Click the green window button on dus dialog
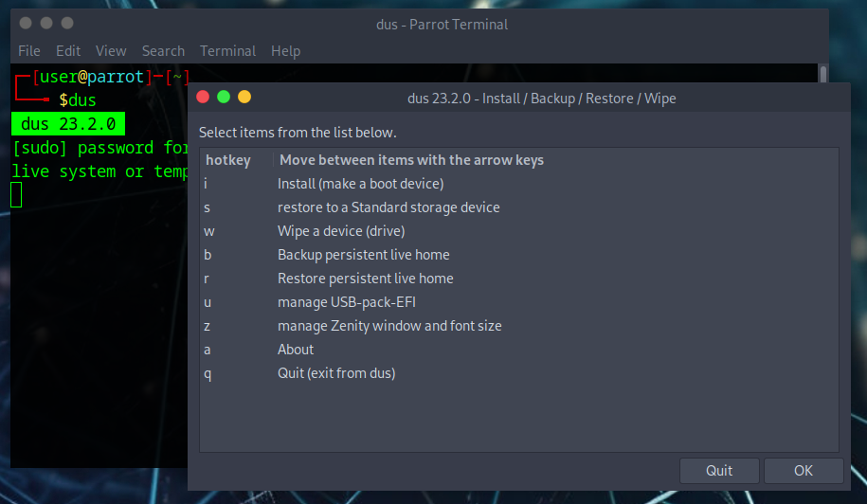Viewport: 867px width, 504px height. click(x=224, y=97)
